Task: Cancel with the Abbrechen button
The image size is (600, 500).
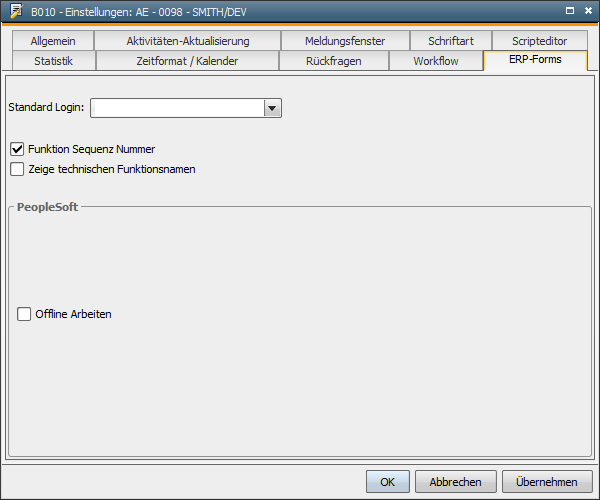Action: (x=455, y=481)
